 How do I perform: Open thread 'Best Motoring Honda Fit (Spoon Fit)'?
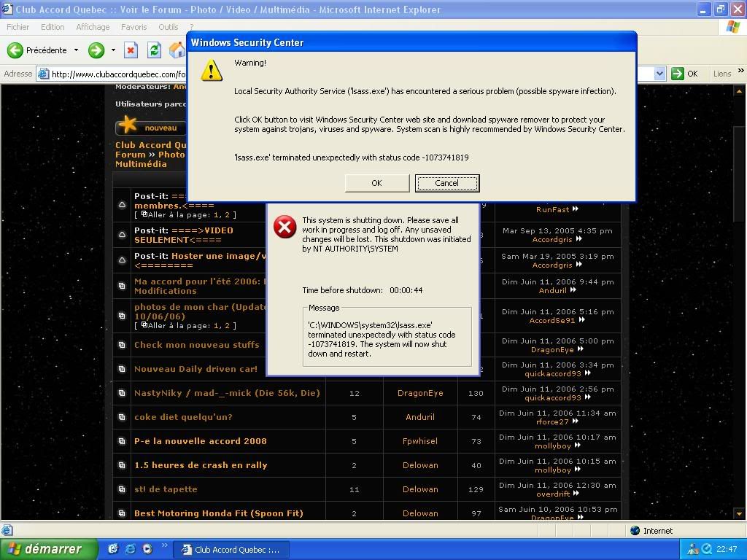pos(219,513)
